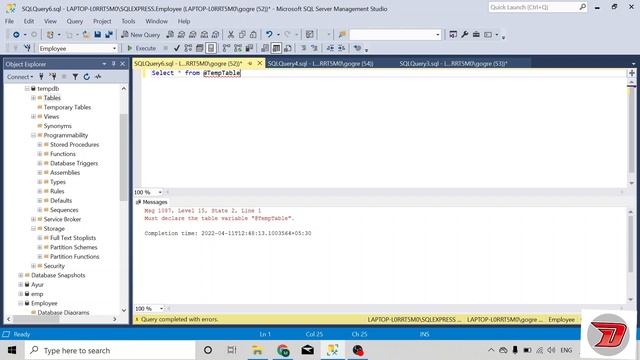The height and width of the screenshot is (360, 640).
Task: Click the Toolbox briefcase icon
Action: click(476, 35)
